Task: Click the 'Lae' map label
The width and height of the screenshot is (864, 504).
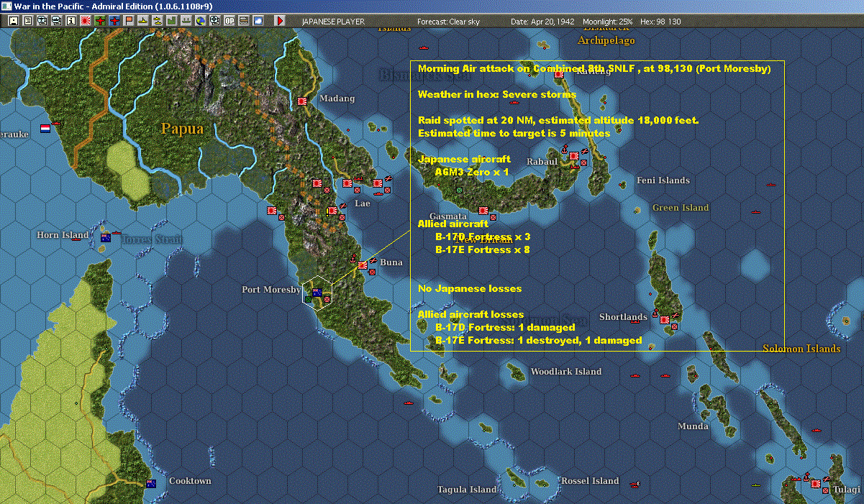Action: coord(363,203)
